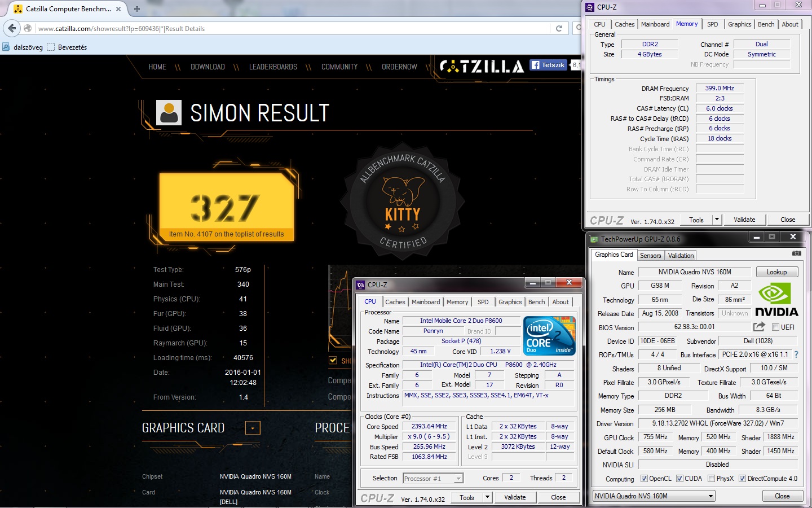Viewport: 812px width, 508px height.
Task: Go to COMMUNITY page
Action: 339,67
